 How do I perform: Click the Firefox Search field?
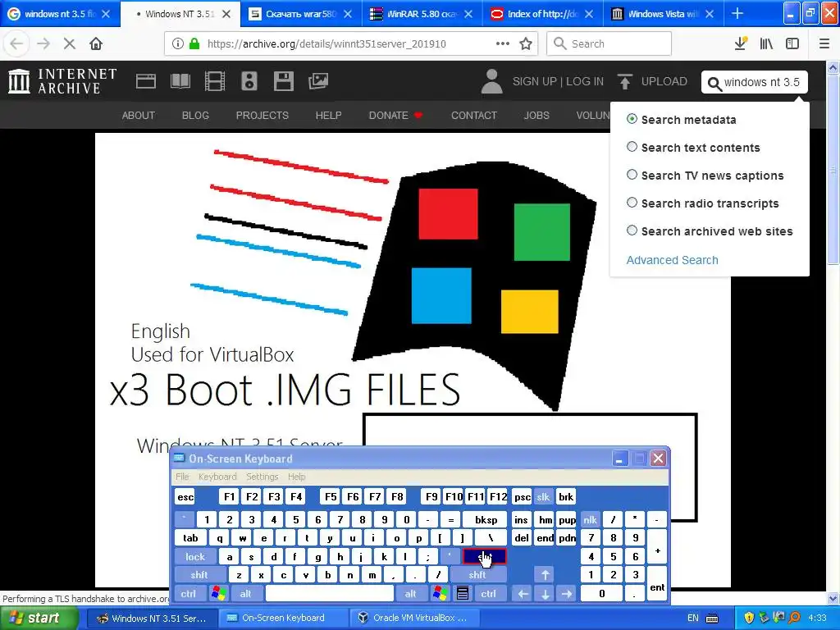[609, 44]
